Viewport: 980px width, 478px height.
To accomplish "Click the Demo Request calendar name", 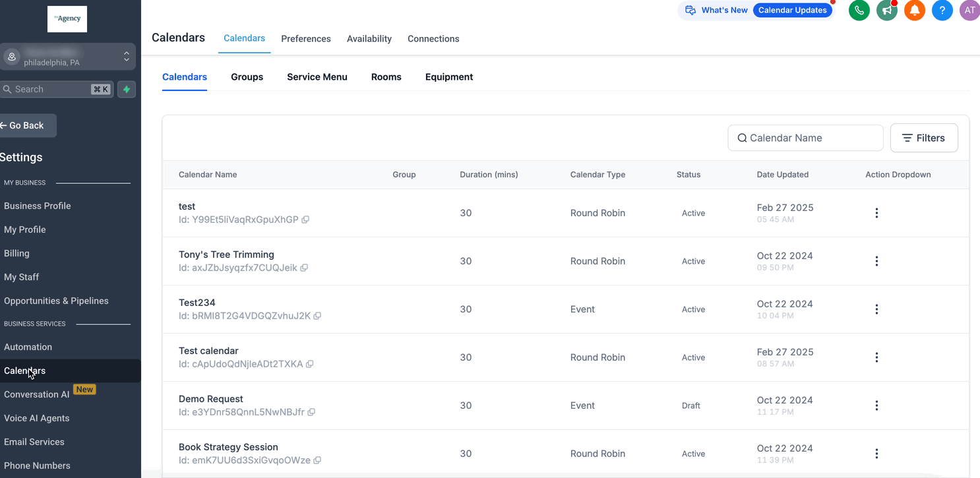I will [211, 399].
